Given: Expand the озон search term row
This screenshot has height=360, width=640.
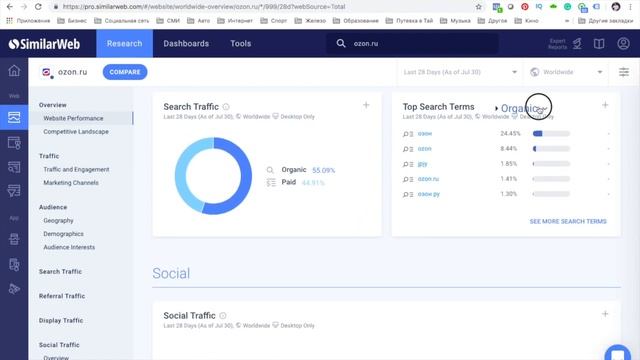Looking at the screenshot, I should (608, 134).
